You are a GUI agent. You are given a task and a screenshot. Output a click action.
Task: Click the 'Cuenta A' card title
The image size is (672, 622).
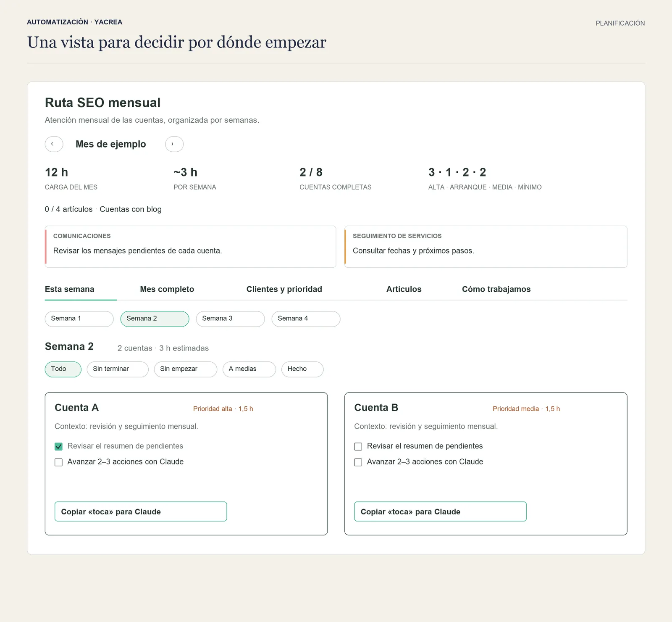pyautogui.click(x=76, y=408)
